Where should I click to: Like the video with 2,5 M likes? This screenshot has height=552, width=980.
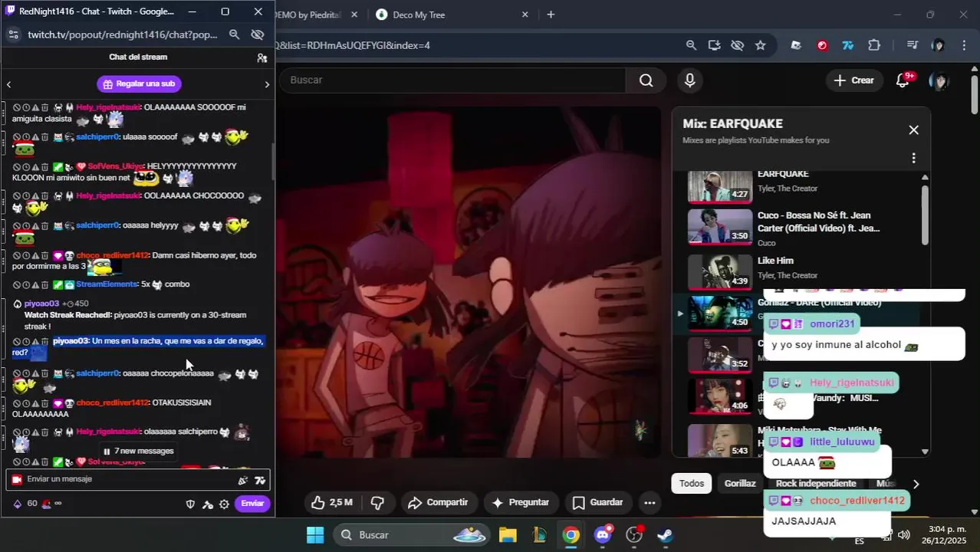tap(331, 503)
